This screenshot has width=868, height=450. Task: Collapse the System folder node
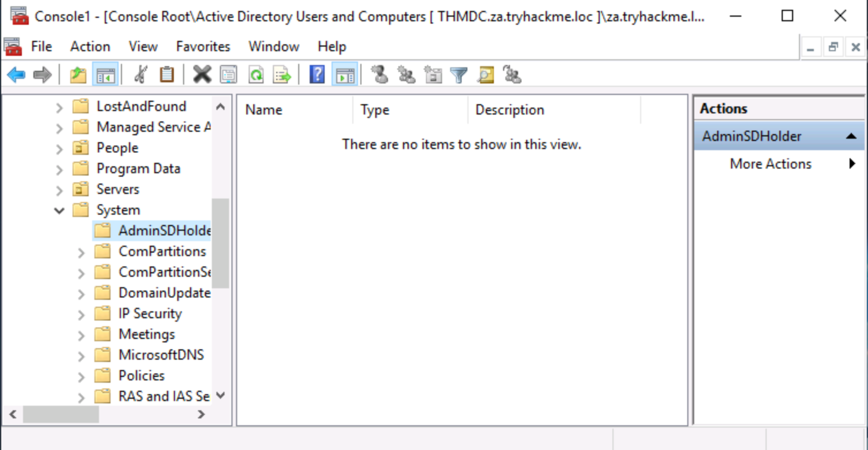[x=59, y=211]
